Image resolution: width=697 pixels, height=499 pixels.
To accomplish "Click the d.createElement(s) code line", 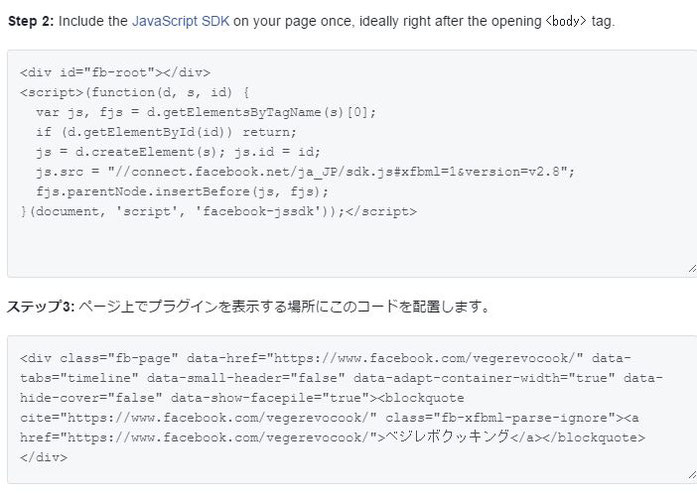I will pyautogui.click(x=178, y=152).
